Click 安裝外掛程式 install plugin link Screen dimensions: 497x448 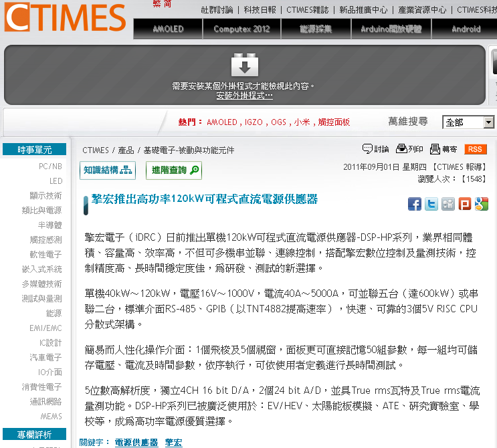244,96
